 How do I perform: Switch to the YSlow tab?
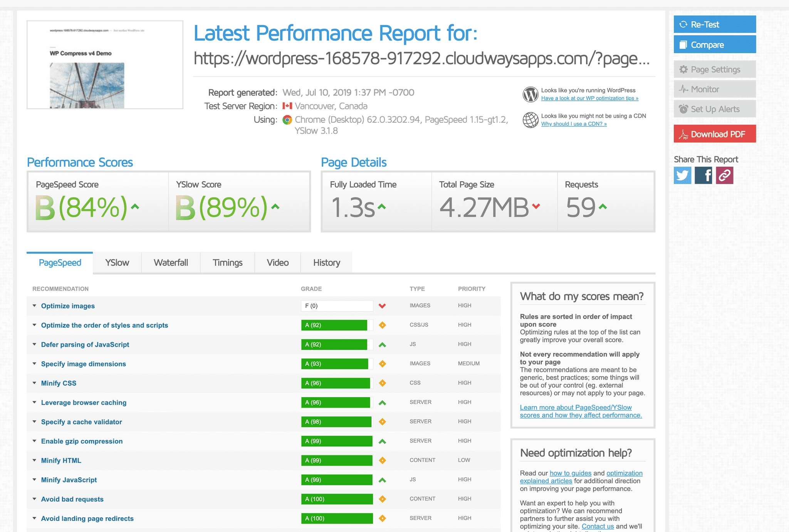click(x=117, y=263)
